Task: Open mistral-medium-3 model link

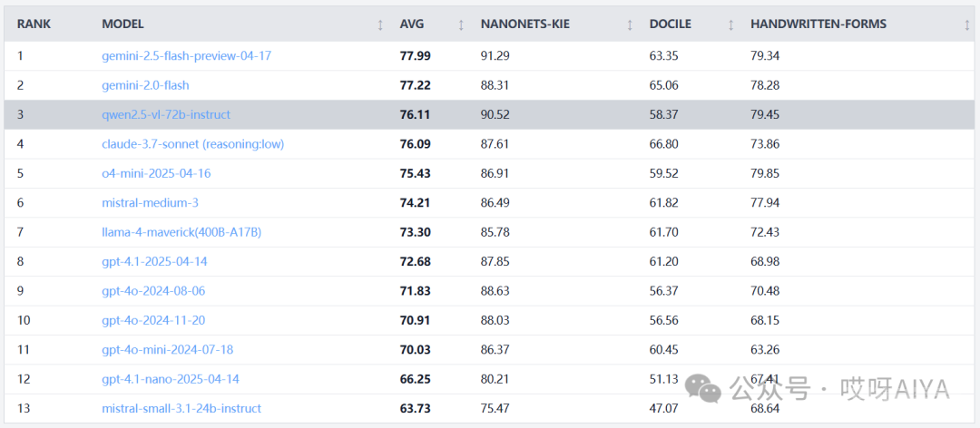Action: (150, 202)
